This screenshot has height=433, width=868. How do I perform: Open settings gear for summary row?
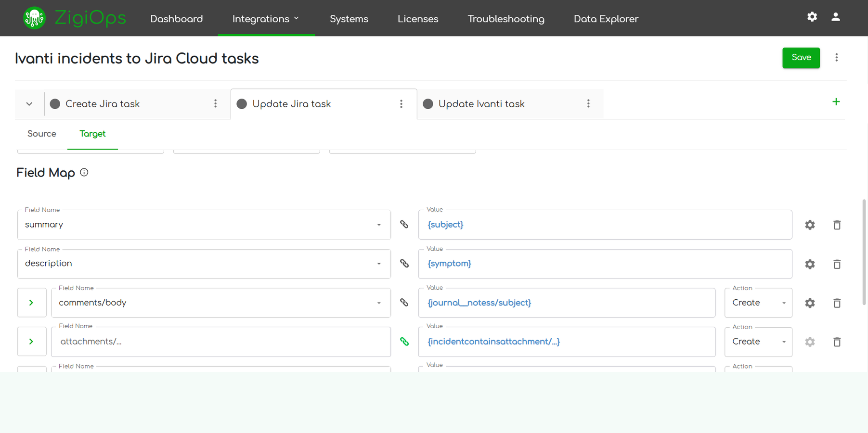coord(810,225)
